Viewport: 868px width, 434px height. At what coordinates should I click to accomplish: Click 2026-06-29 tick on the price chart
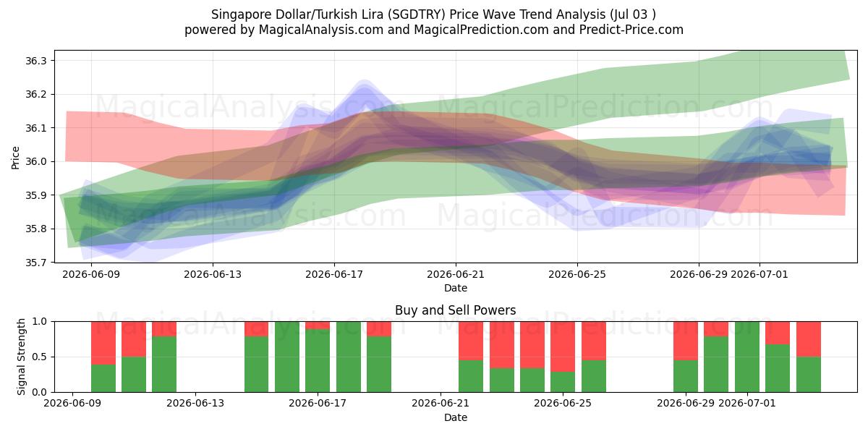(699, 275)
